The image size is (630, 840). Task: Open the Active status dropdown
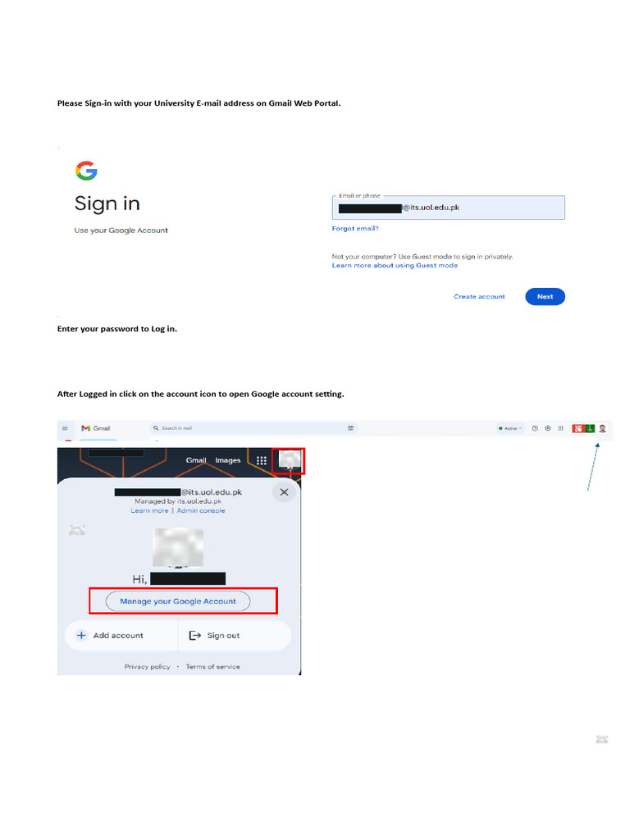tap(510, 428)
